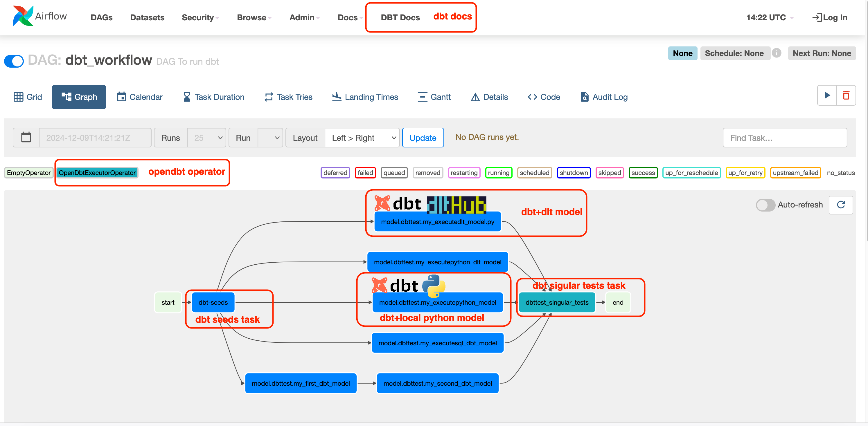
Task: Open the Calendar view icon
Action: 120,97
